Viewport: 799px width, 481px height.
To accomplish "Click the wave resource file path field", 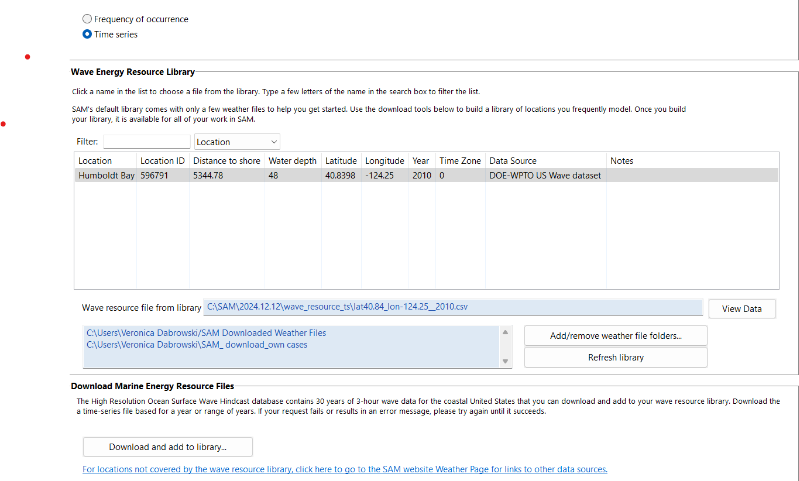I will [452, 308].
